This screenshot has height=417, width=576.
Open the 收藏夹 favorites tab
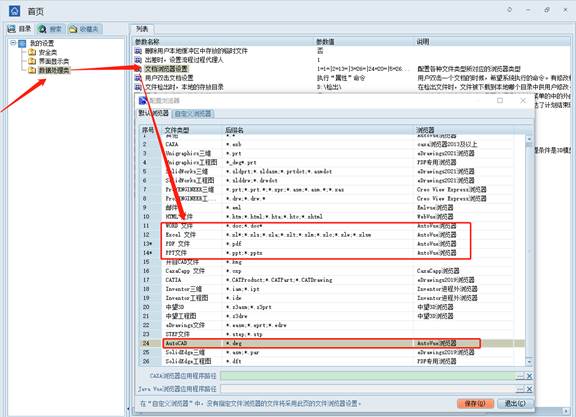[x=84, y=29]
